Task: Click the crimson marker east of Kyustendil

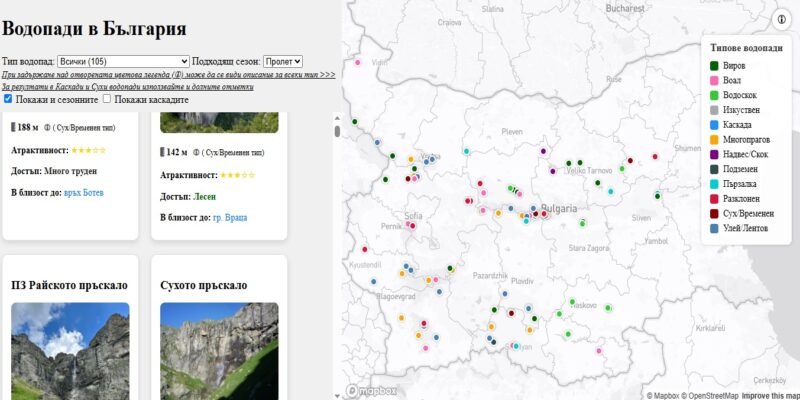Action: 365,249
